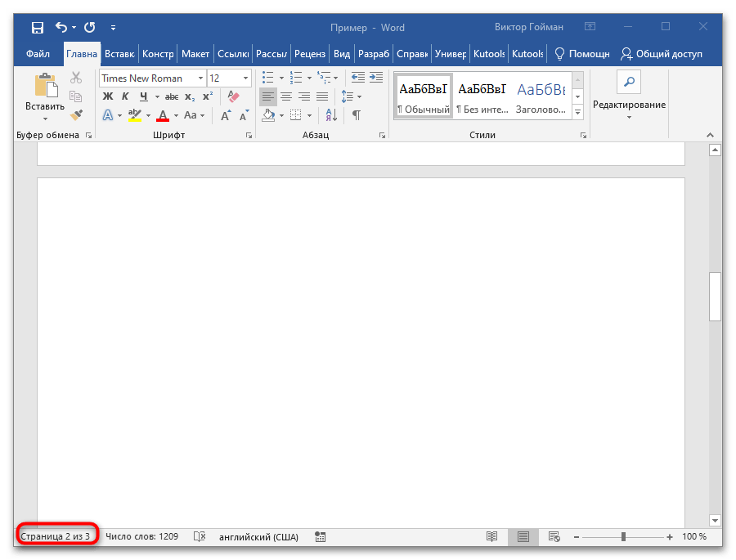Open Customize Quick Access Toolbar menu
Image resolution: width=736 pixels, height=560 pixels.
pyautogui.click(x=113, y=28)
